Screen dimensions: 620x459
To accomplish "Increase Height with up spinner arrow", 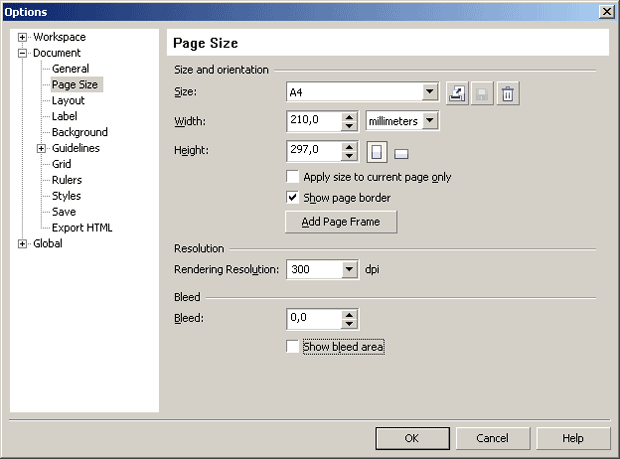I will [349, 147].
